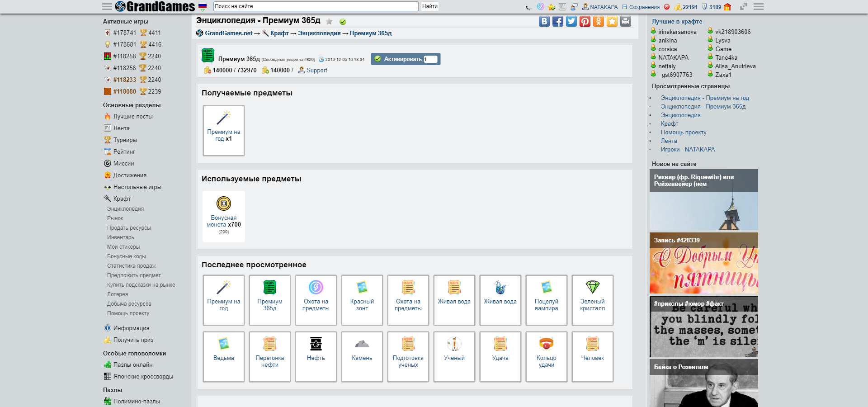
Task: Open the Крафт section in the sidebar
Action: point(122,199)
